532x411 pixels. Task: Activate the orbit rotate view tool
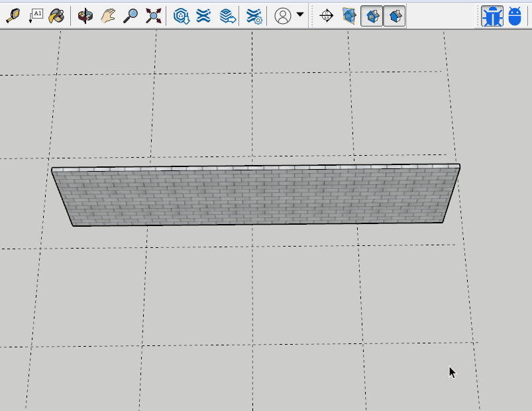click(x=85, y=16)
